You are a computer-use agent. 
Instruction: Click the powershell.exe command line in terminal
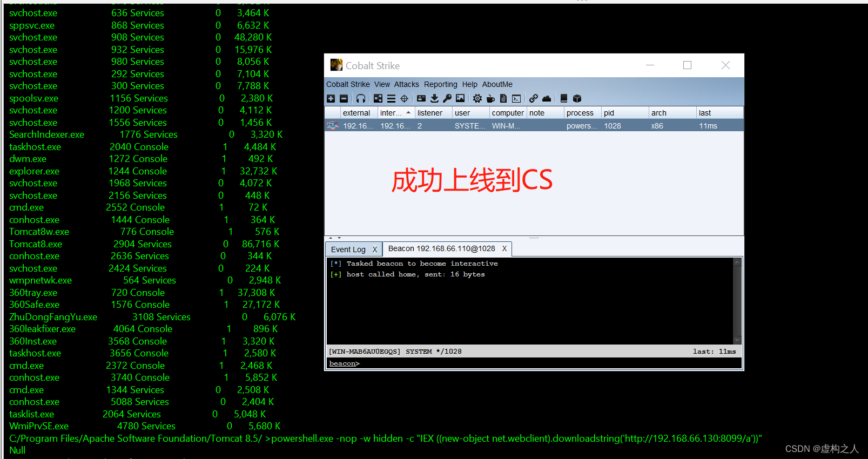pyautogui.click(x=516, y=438)
